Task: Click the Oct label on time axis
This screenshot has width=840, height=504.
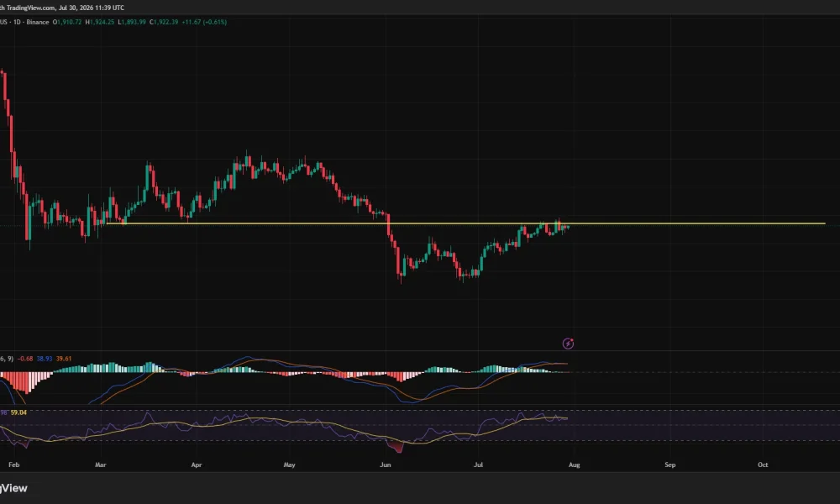Action: (763, 465)
